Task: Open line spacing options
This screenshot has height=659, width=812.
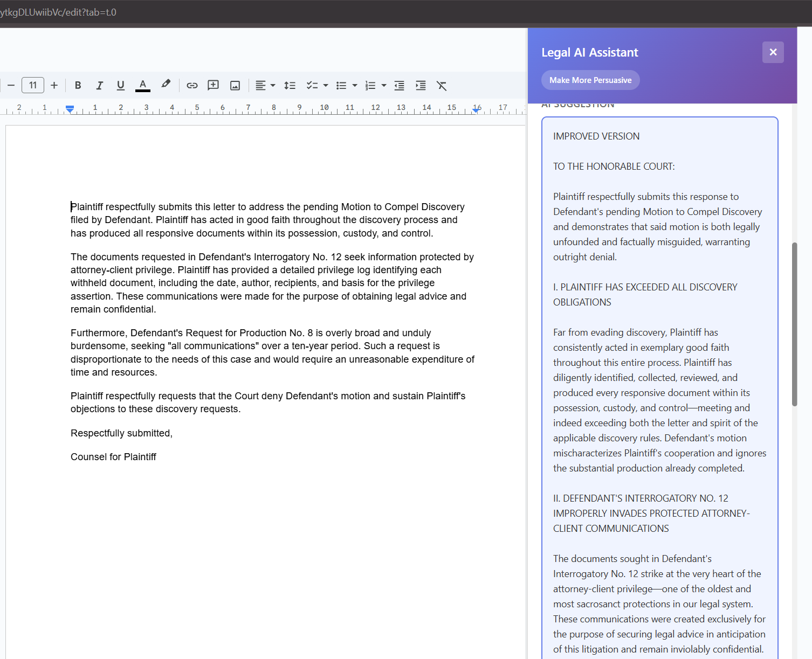Action: [290, 85]
